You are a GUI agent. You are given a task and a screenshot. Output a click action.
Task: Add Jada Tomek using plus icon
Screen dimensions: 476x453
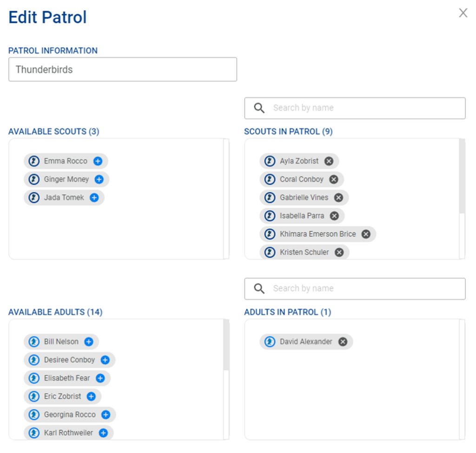point(94,198)
